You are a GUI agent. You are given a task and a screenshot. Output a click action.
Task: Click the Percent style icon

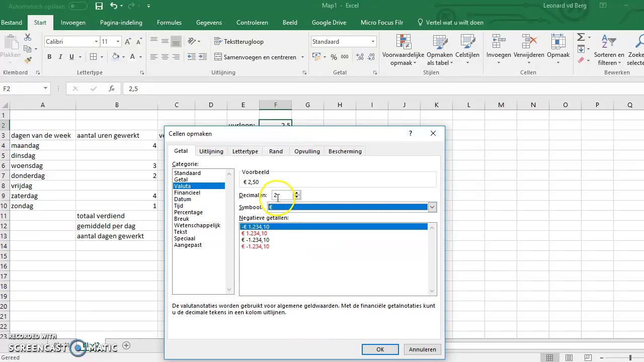[x=334, y=57]
